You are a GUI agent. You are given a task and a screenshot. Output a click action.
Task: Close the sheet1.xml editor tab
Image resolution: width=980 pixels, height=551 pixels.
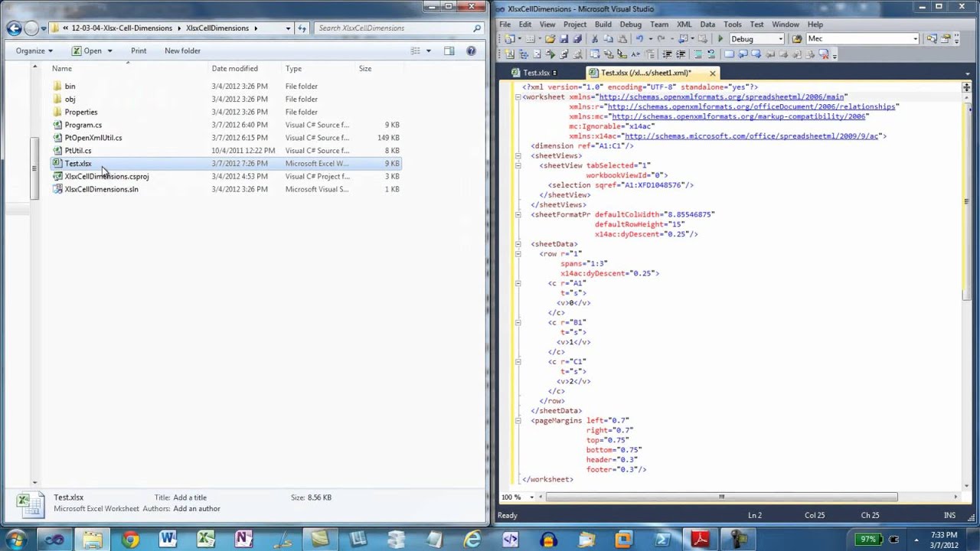click(x=712, y=73)
